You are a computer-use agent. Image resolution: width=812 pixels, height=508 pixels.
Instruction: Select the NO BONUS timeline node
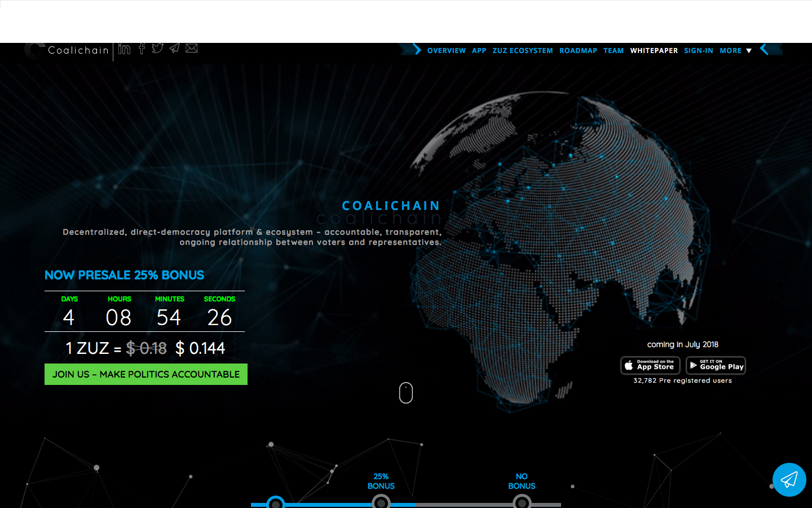point(522,502)
